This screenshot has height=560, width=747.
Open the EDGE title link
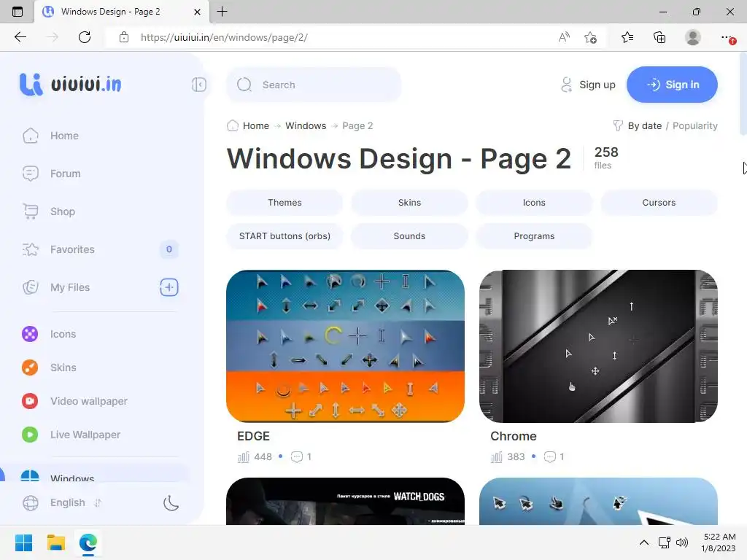click(253, 436)
